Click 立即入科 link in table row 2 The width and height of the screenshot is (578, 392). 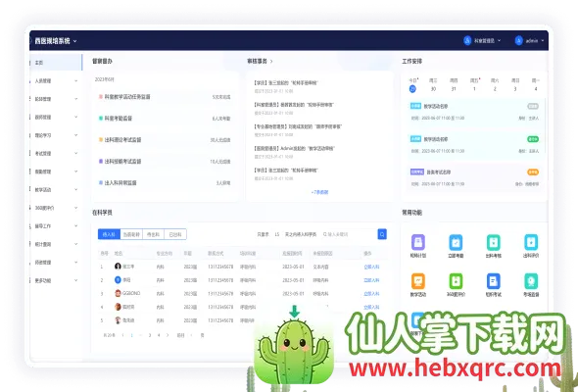click(371, 280)
